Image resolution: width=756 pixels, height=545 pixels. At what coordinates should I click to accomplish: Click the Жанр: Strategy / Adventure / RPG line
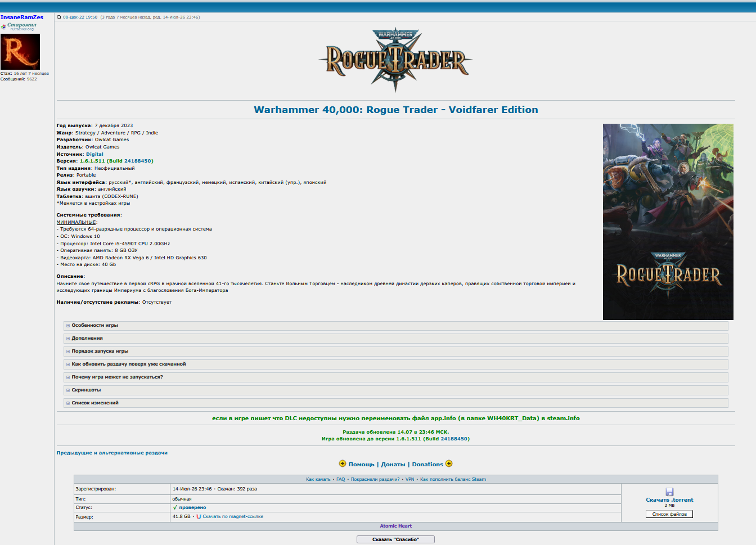tap(107, 133)
